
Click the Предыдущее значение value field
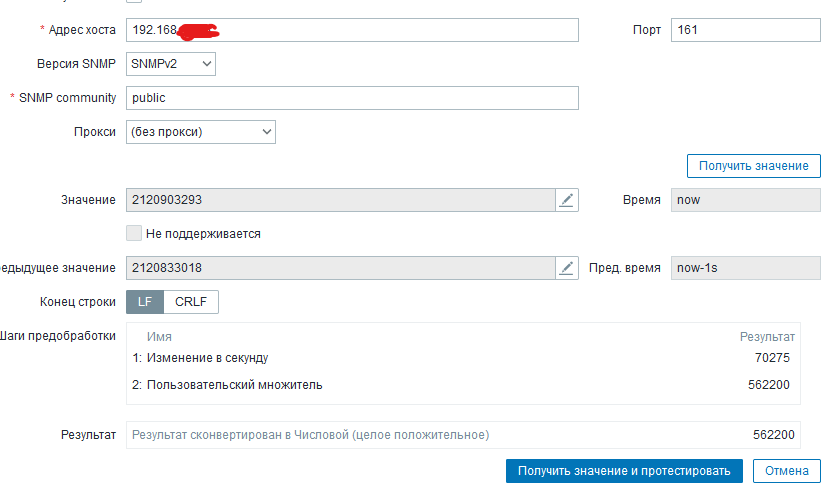[340, 268]
